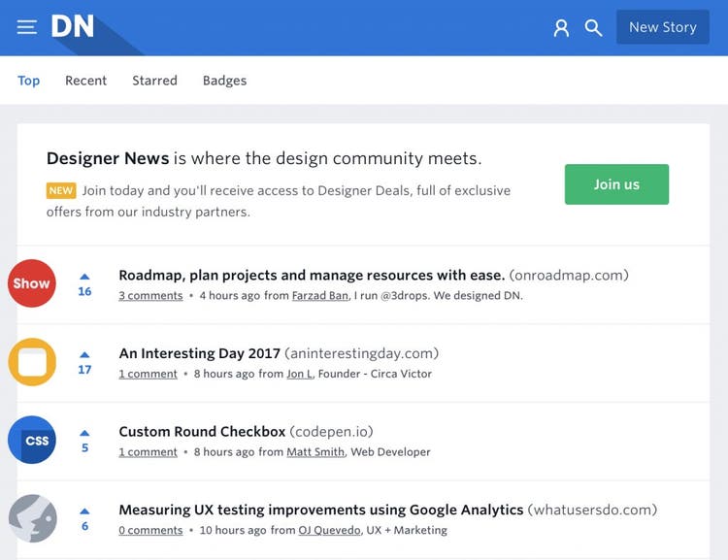The width and height of the screenshot is (728, 560).
Task: Click the '10 hours ago' timestamp
Action: [x=233, y=530]
